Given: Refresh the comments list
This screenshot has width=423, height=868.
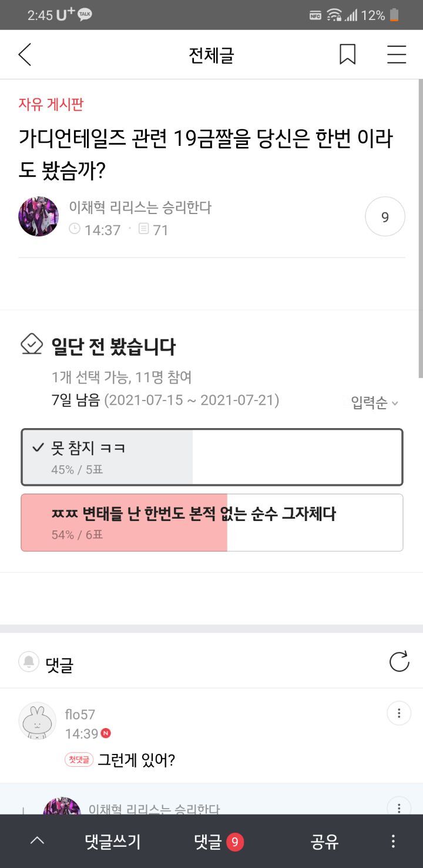Looking at the screenshot, I should coord(399,662).
